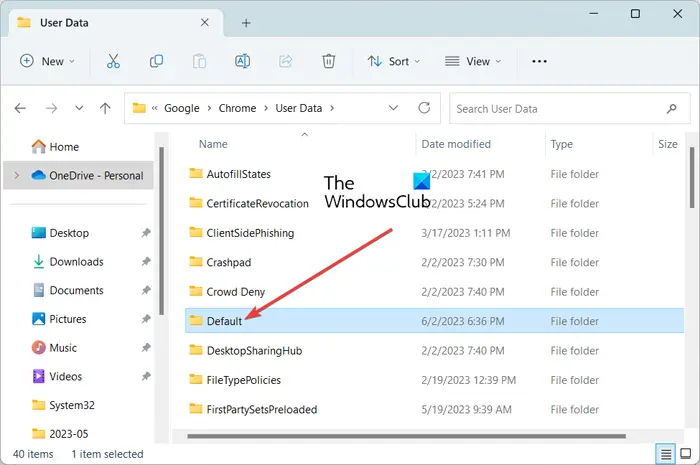The width and height of the screenshot is (700, 465).
Task: Click the search magnifier icon
Action: [671, 108]
